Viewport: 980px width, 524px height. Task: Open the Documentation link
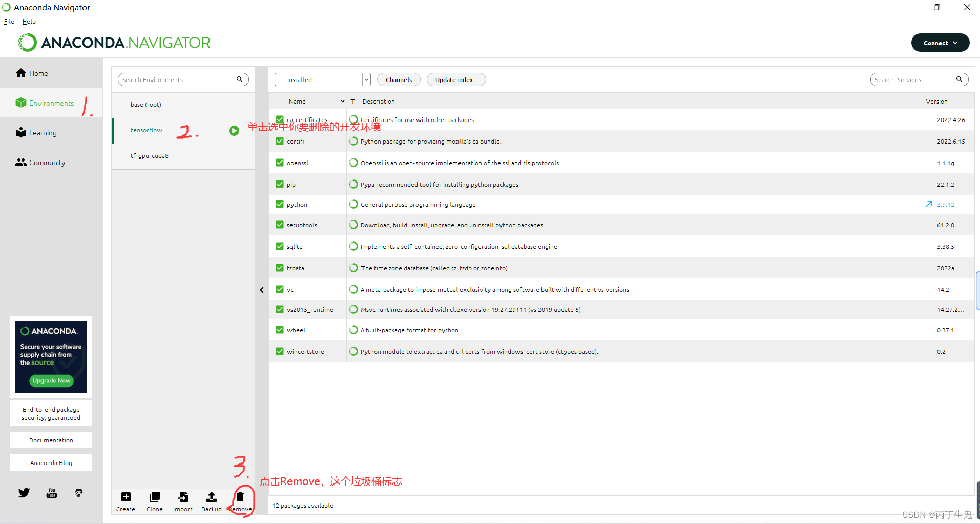[x=51, y=440]
